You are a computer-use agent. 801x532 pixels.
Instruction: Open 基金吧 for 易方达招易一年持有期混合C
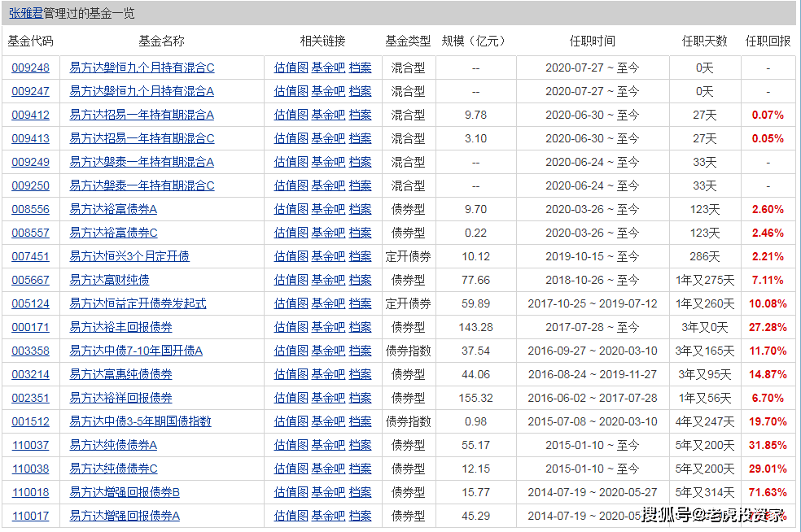tap(328, 138)
